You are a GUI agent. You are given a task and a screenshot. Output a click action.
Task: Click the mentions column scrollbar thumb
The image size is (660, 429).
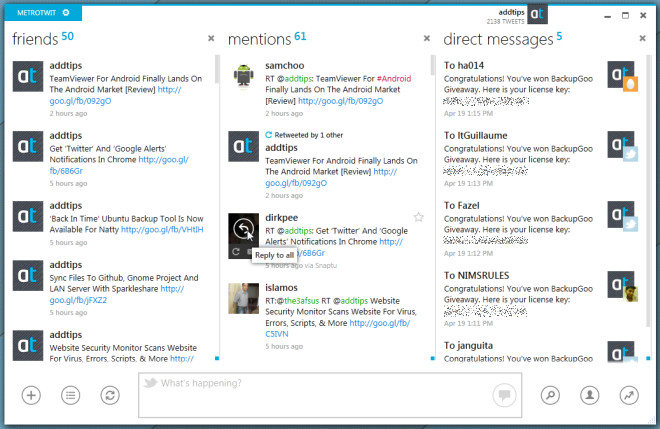[433, 65]
